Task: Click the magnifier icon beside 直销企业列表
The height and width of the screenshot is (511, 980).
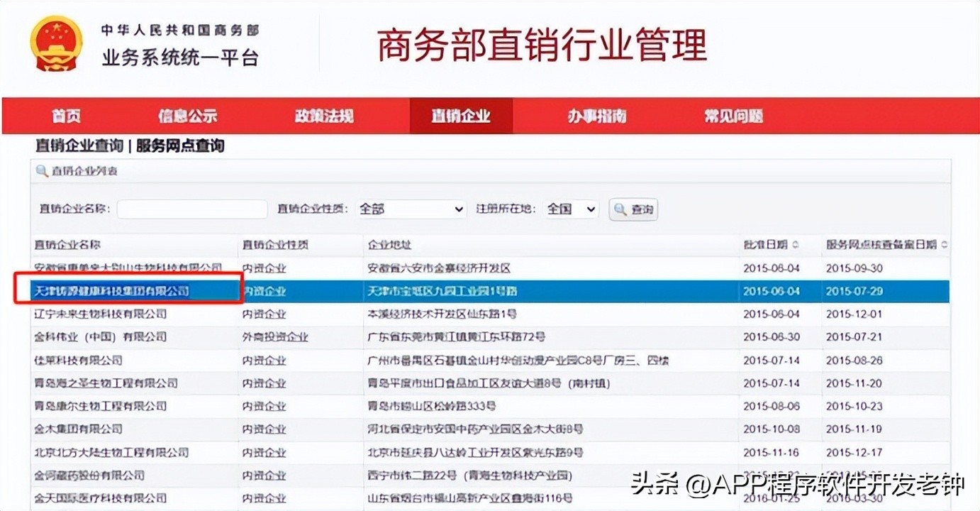Action: (x=43, y=171)
